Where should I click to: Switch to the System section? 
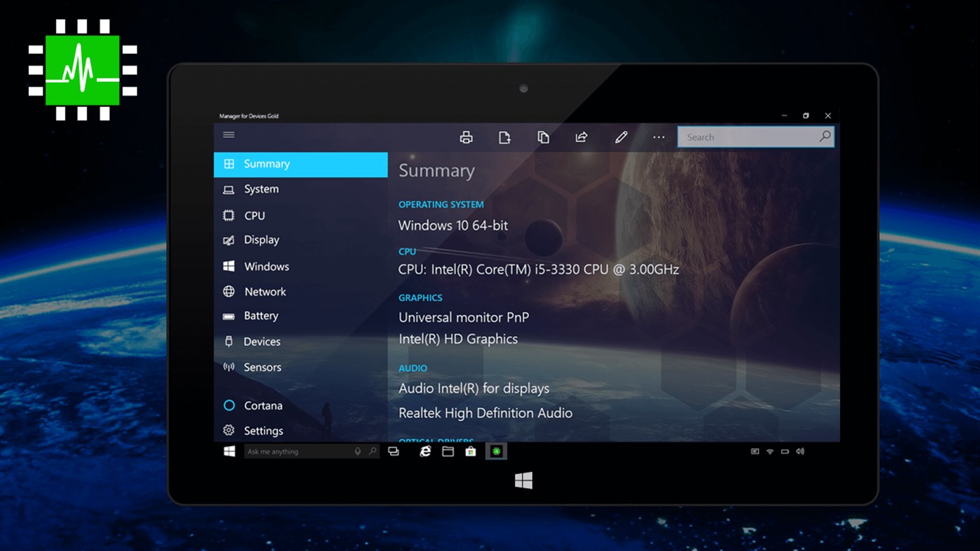[x=261, y=189]
